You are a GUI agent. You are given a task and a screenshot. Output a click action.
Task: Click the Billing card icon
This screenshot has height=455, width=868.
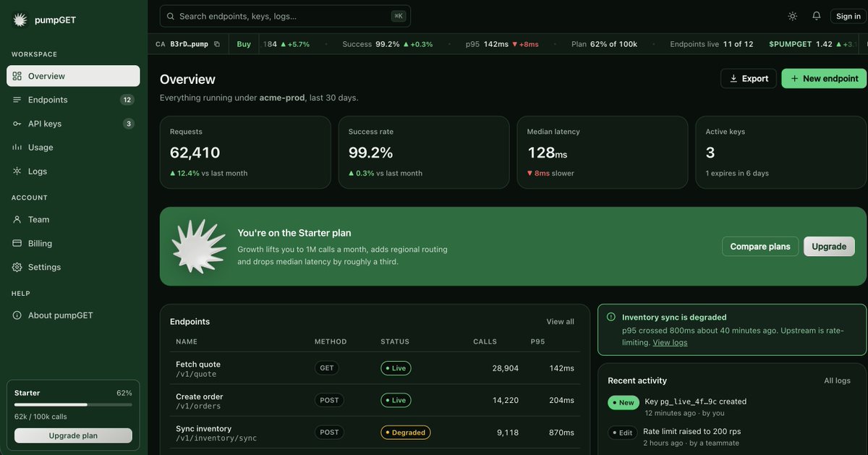[x=17, y=243]
